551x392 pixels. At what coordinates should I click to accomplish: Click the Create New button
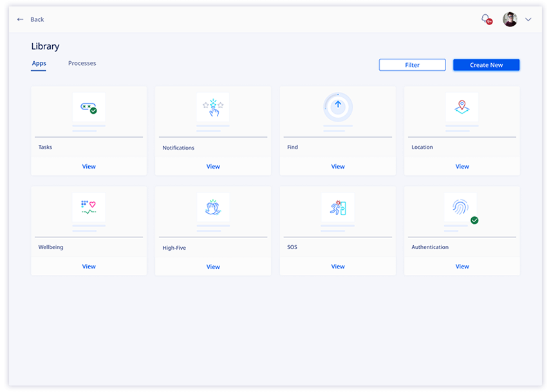coord(487,65)
